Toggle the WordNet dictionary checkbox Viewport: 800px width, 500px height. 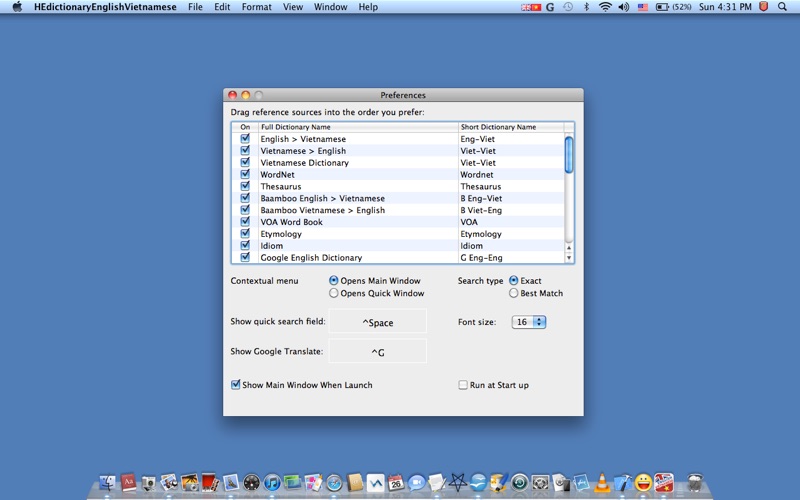(245, 174)
